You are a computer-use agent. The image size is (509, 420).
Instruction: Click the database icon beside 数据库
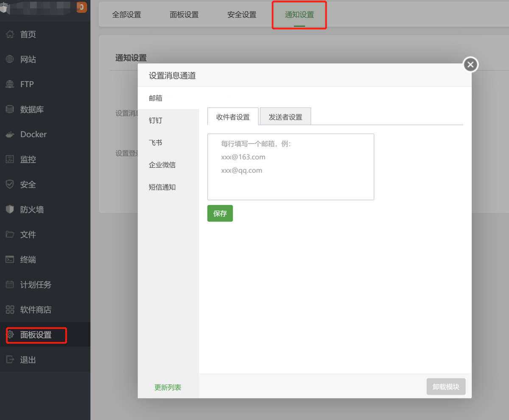(10, 109)
